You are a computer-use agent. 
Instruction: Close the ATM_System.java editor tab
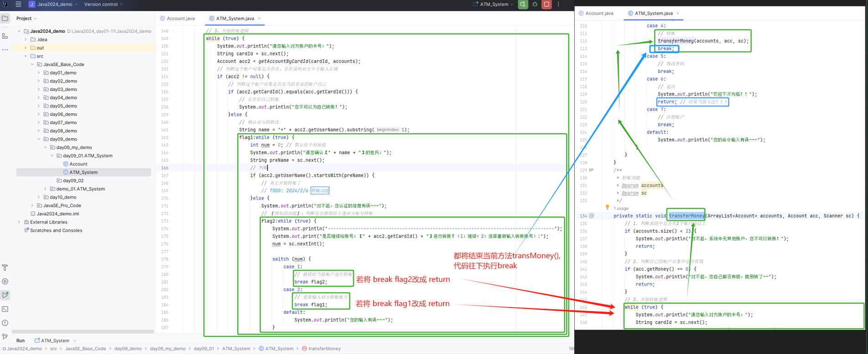click(260, 18)
